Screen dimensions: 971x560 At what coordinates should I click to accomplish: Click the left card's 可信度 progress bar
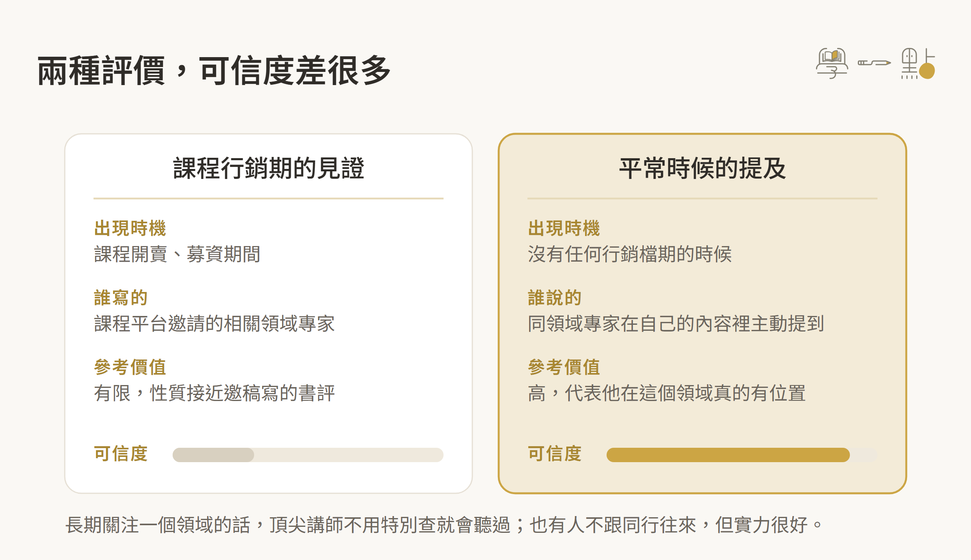pyautogui.click(x=308, y=455)
